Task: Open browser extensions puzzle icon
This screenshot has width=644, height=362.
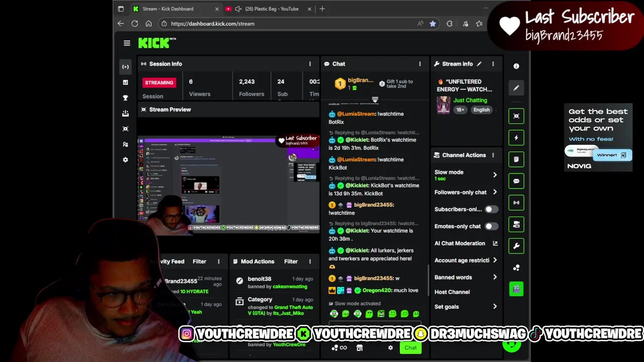Action: tap(449, 24)
